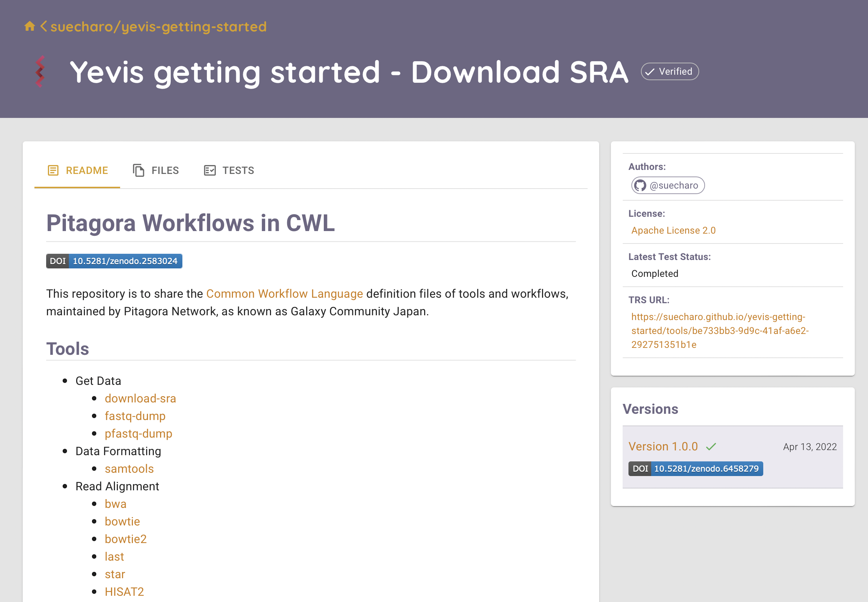This screenshot has width=868, height=602.
Task: Open Version 1.0.0 link
Action: (663, 447)
